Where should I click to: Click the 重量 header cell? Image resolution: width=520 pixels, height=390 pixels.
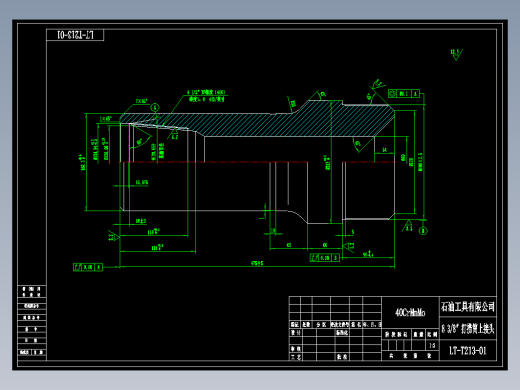(419, 334)
